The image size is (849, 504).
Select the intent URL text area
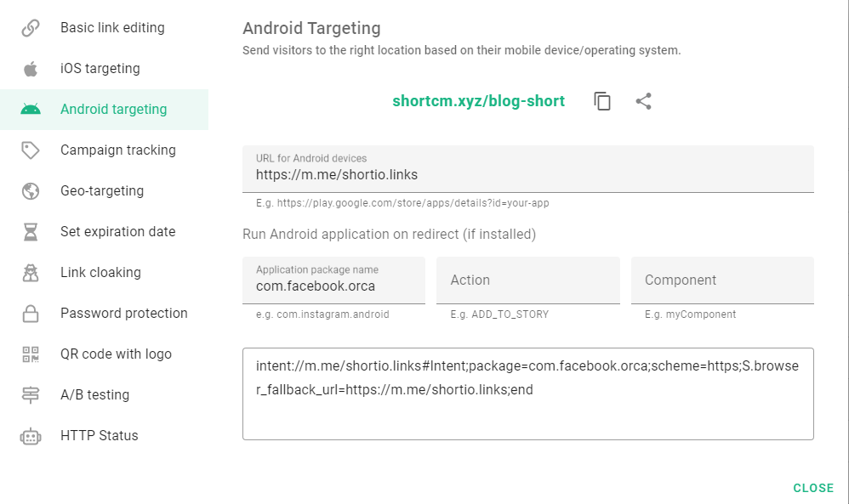(x=527, y=393)
